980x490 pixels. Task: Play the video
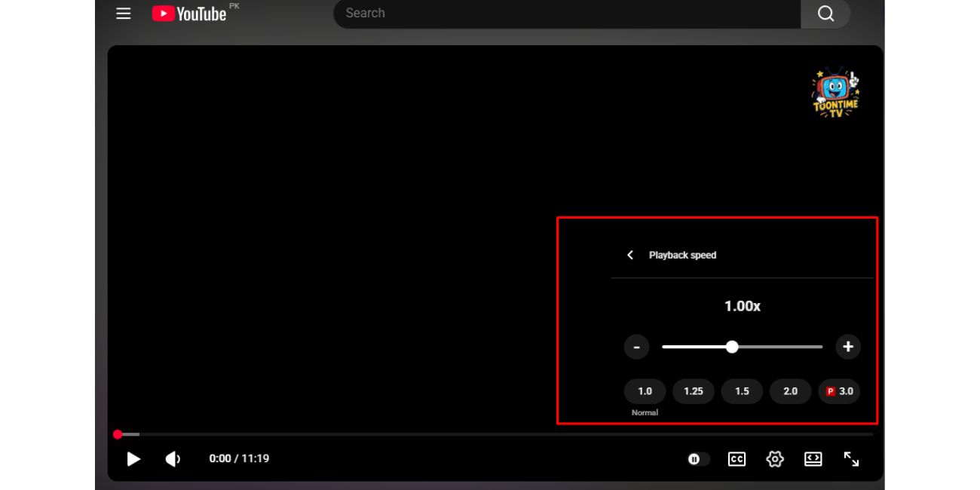(x=133, y=459)
